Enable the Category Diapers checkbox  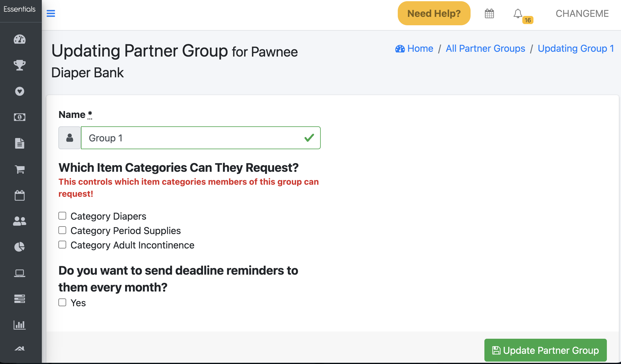coord(62,216)
